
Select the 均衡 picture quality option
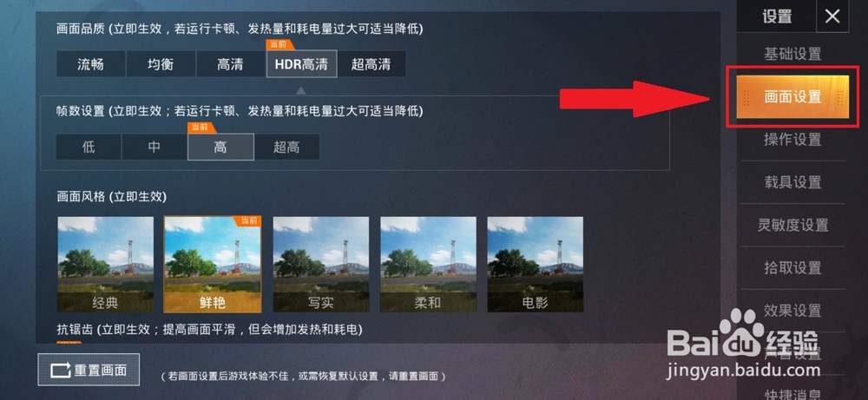161,64
